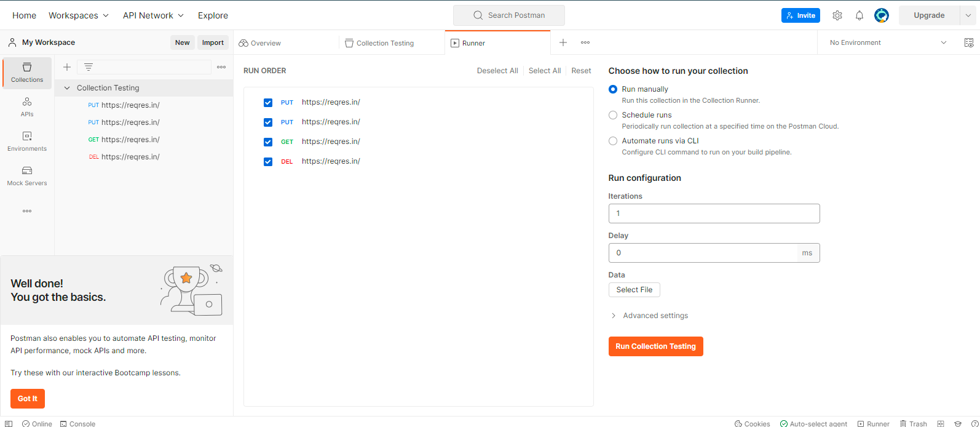Open the notifications bell
The height and width of the screenshot is (427, 980).
(859, 15)
